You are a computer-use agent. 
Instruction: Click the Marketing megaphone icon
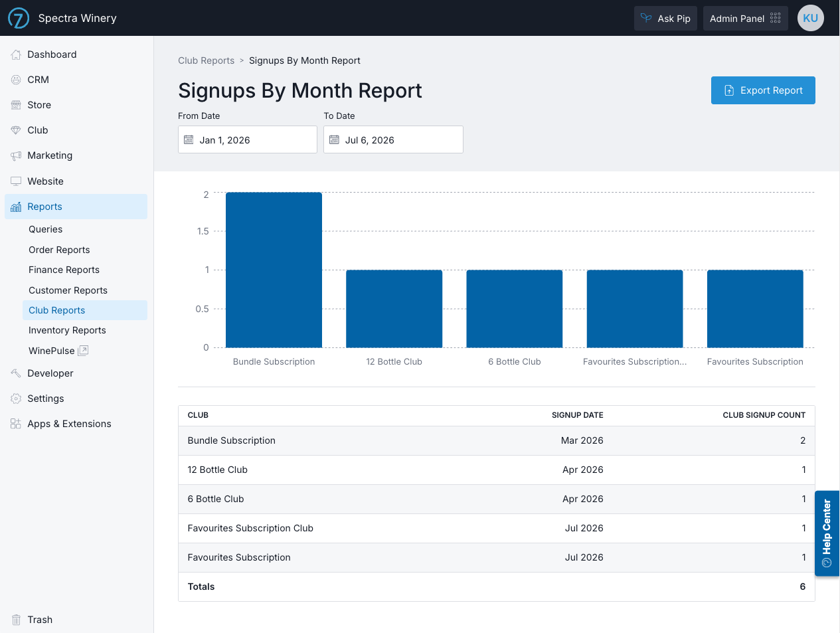tap(16, 155)
